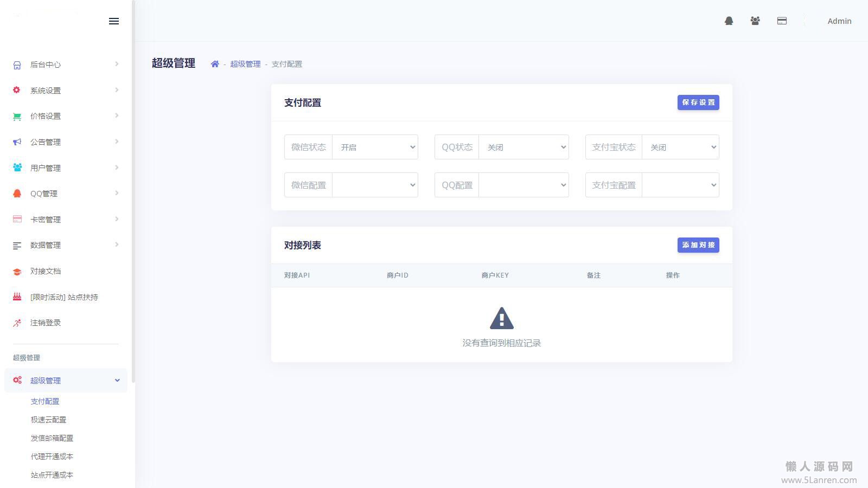The image size is (868, 488).
Task: Click the 系统设置 gear icon
Action: pos(17,90)
